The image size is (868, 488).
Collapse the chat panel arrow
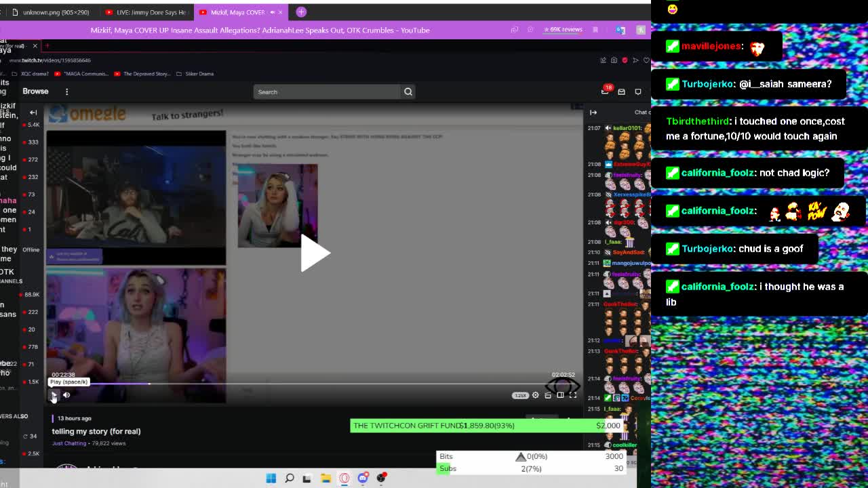point(593,113)
